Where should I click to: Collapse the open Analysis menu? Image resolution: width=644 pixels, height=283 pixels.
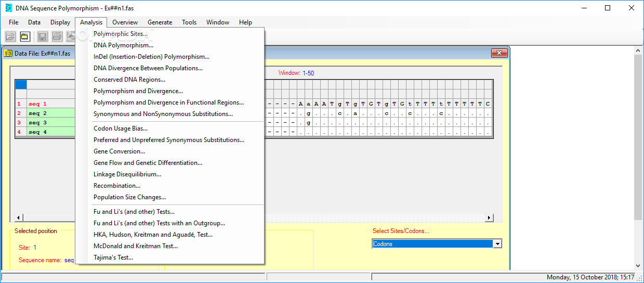[x=91, y=22]
